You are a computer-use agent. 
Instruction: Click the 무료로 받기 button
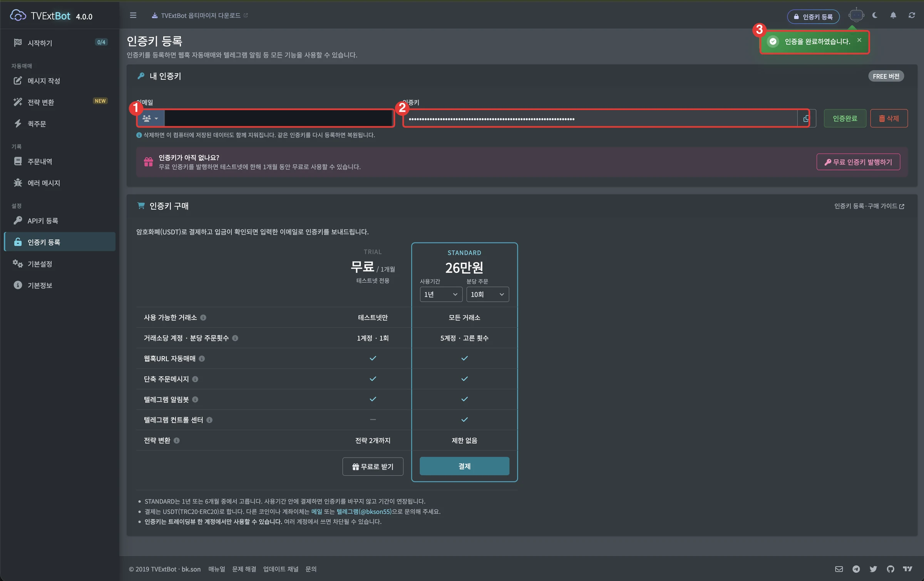tap(373, 467)
